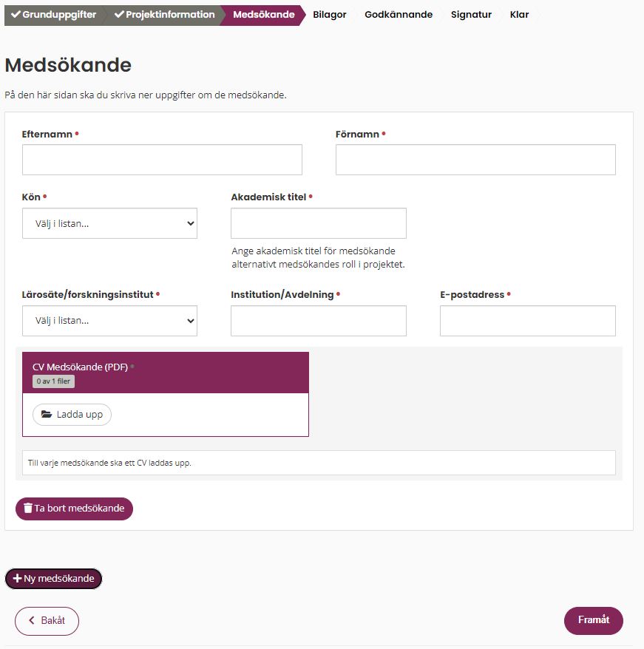Click the Institution/Avdelning input box

[319, 321]
